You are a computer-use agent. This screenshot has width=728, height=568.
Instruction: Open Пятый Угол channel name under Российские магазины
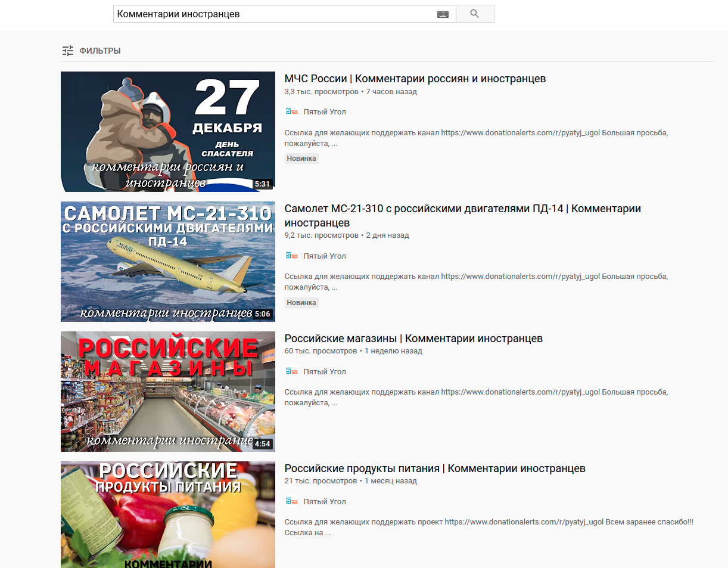[325, 372]
